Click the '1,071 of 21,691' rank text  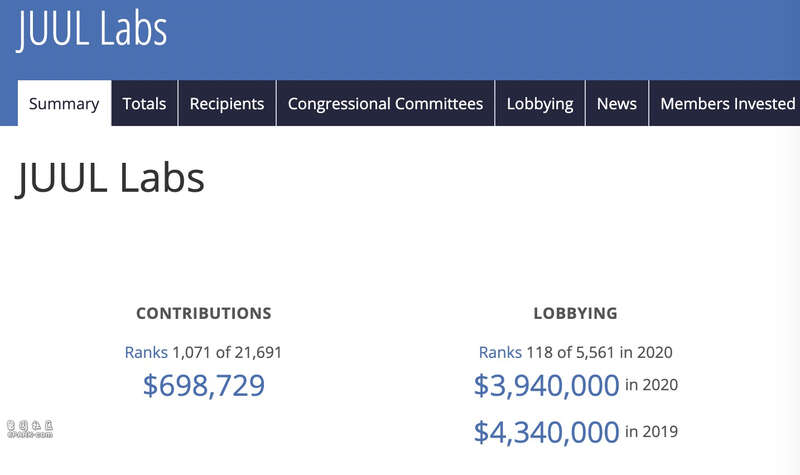234,352
